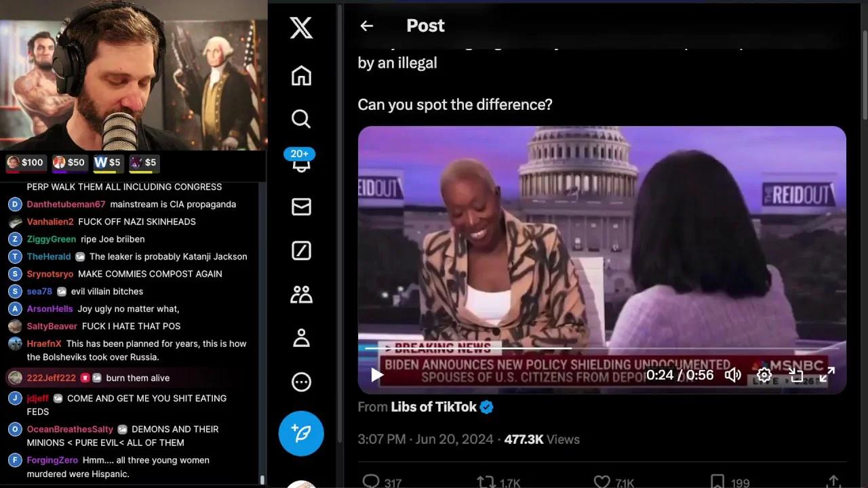Screen dimensions: 868x488
Task: Open the More circle ellipsis icon
Action: click(301, 382)
